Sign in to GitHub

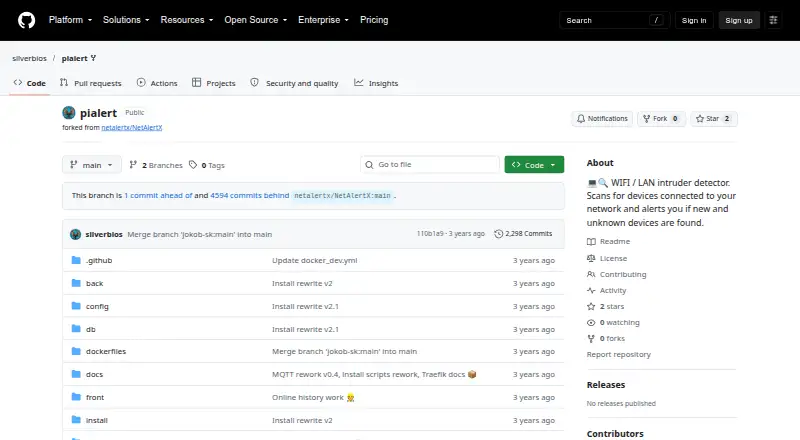[694, 20]
